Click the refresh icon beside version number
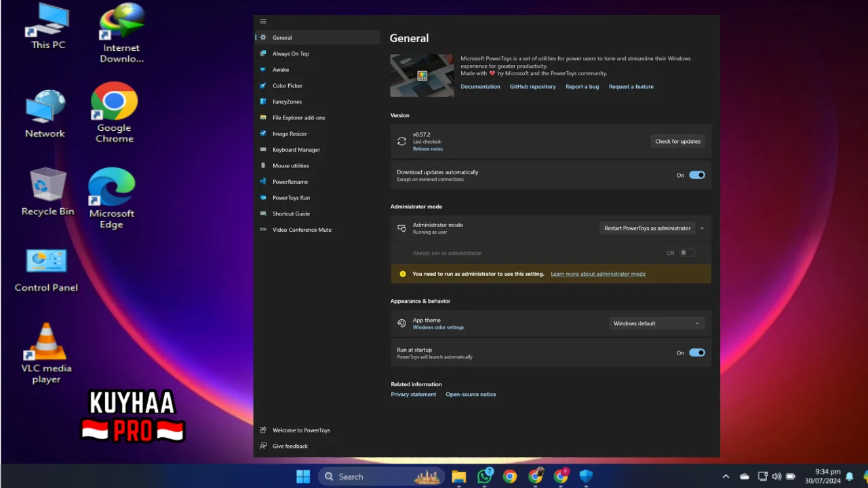 point(402,141)
